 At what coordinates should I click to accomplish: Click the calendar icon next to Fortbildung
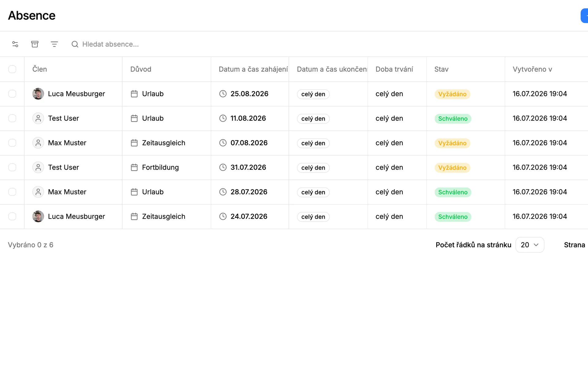pos(134,167)
